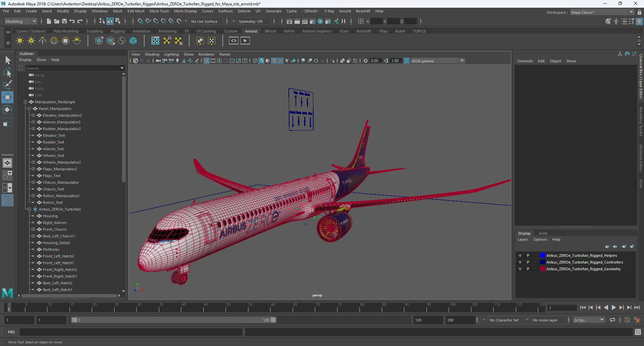Image resolution: width=644 pixels, height=346 pixels.
Task: Create layer from selected objects
Action: [632, 246]
